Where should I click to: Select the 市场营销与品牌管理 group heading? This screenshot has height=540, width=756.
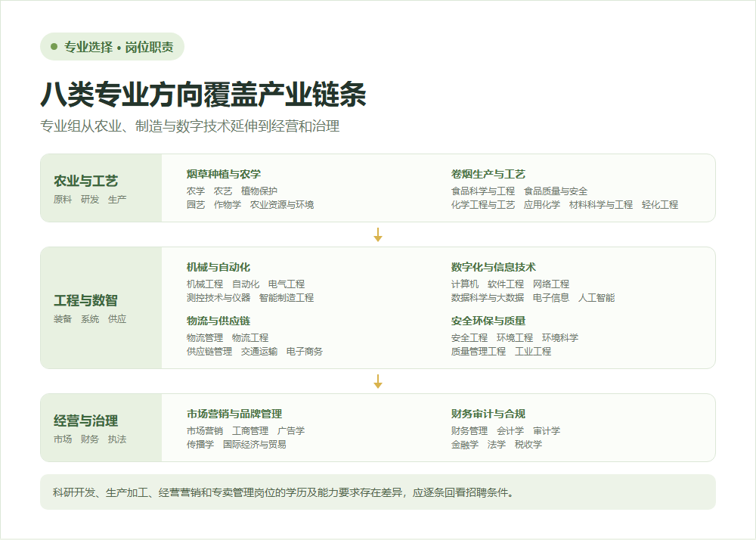[x=234, y=414]
